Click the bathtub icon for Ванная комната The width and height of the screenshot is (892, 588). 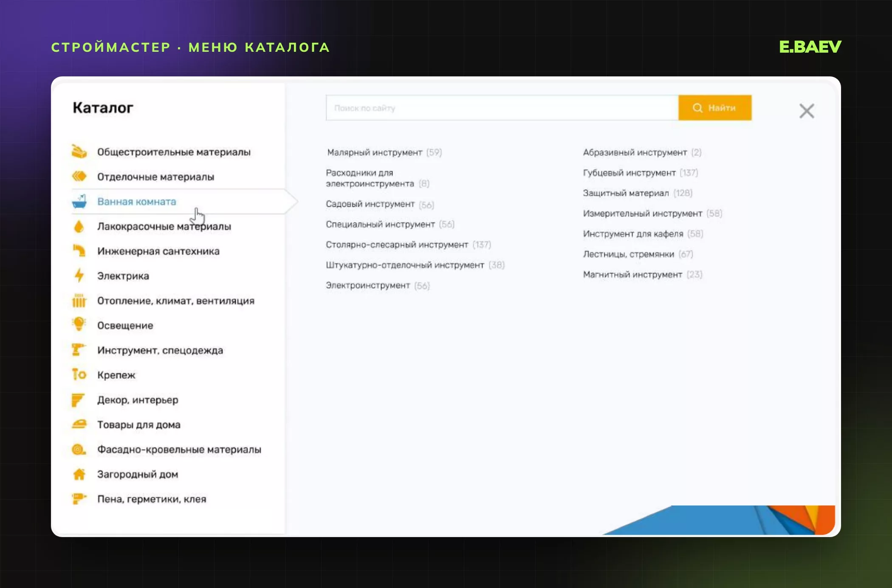pos(79,201)
